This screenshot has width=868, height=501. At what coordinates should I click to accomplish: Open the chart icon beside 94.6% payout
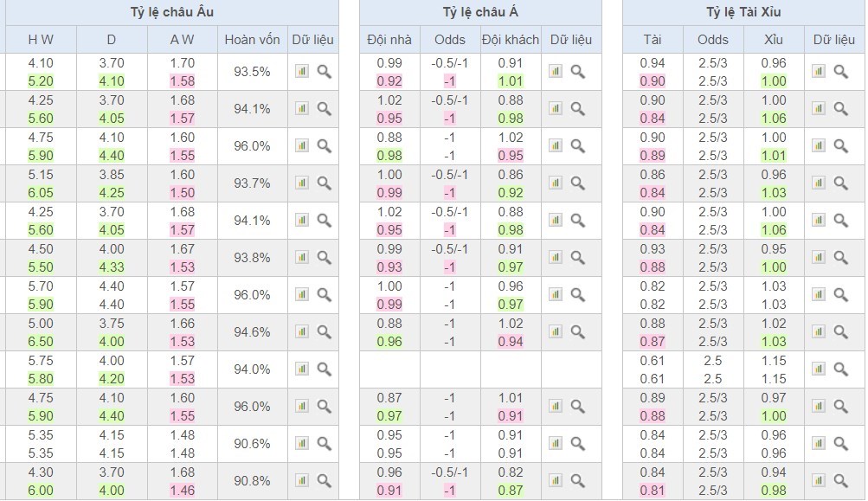(301, 332)
